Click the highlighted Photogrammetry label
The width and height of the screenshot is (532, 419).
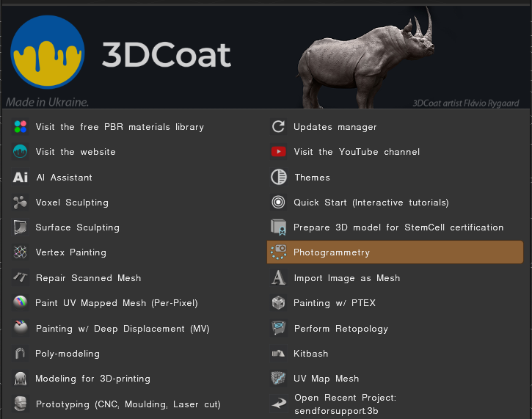[332, 252]
